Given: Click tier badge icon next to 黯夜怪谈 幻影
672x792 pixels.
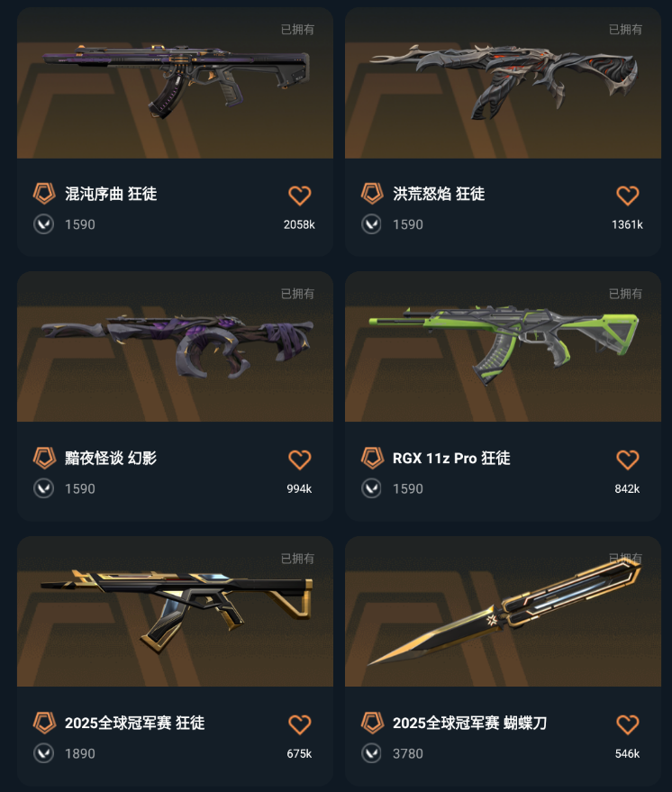Looking at the screenshot, I should tap(44, 458).
